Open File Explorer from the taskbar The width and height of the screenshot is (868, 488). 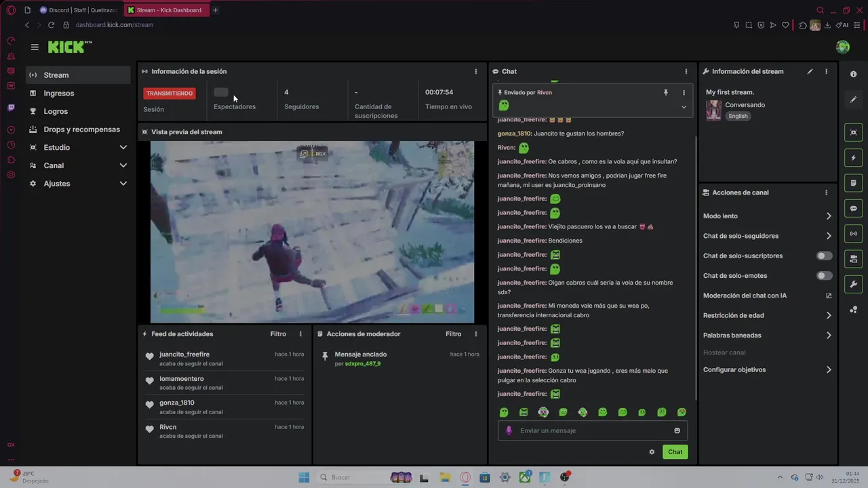(x=444, y=477)
